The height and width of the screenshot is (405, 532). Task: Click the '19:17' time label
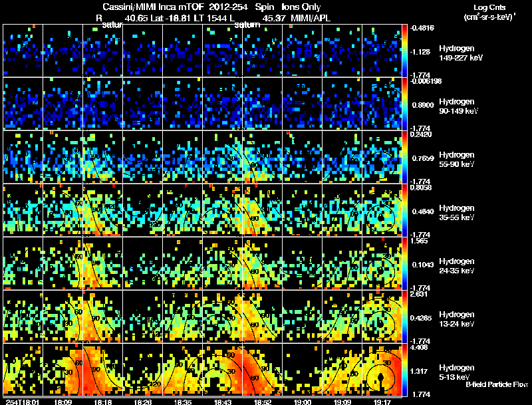[382, 402]
